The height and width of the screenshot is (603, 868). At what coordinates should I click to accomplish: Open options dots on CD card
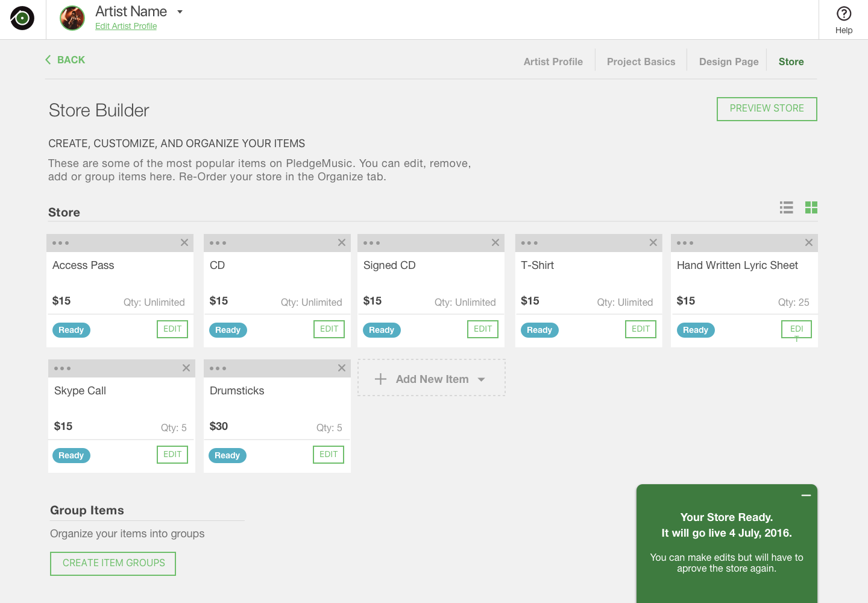[218, 243]
